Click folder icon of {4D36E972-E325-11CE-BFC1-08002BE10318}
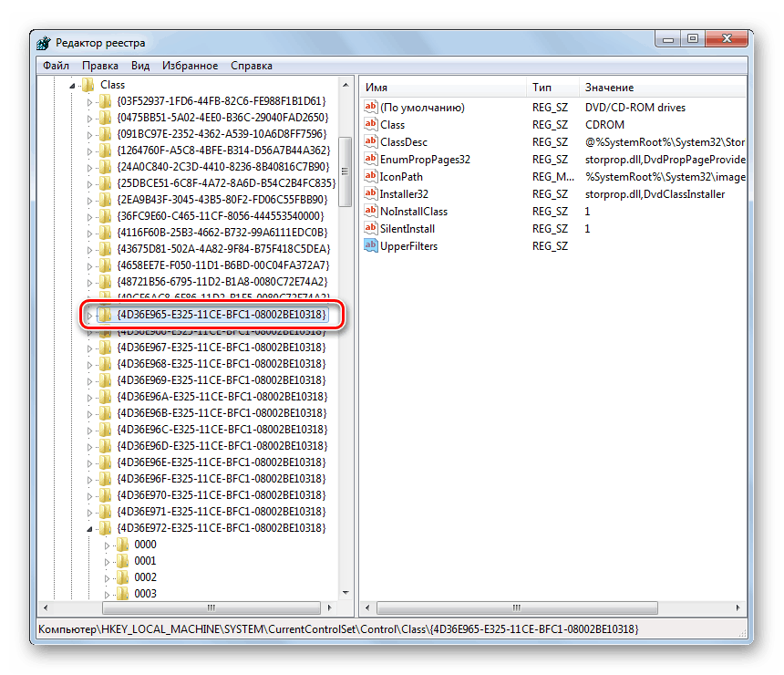This screenshot has height=675, width=784. tap(105, 528)
